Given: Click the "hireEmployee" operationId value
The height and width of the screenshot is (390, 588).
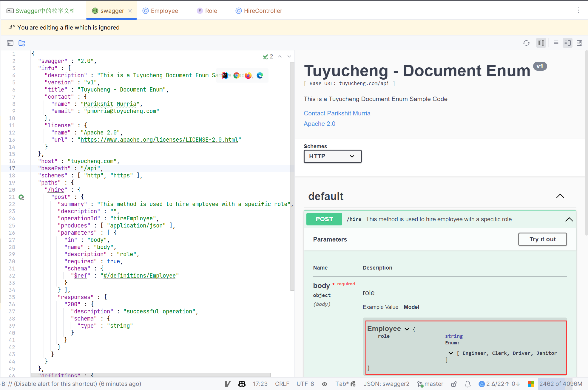Looking at the screenshot, I should tap(133, 218).
